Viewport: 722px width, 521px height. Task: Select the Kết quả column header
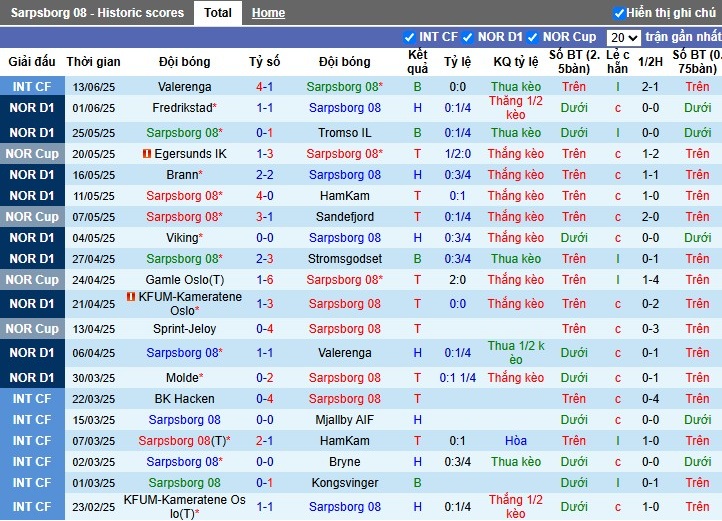tap(418, 62)
